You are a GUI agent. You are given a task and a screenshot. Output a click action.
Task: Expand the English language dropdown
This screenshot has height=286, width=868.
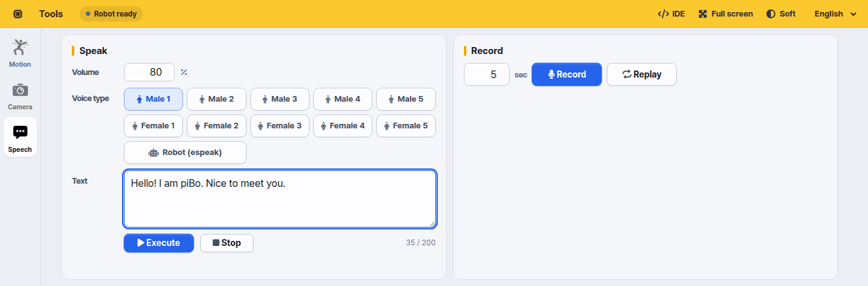click(836, 14)
